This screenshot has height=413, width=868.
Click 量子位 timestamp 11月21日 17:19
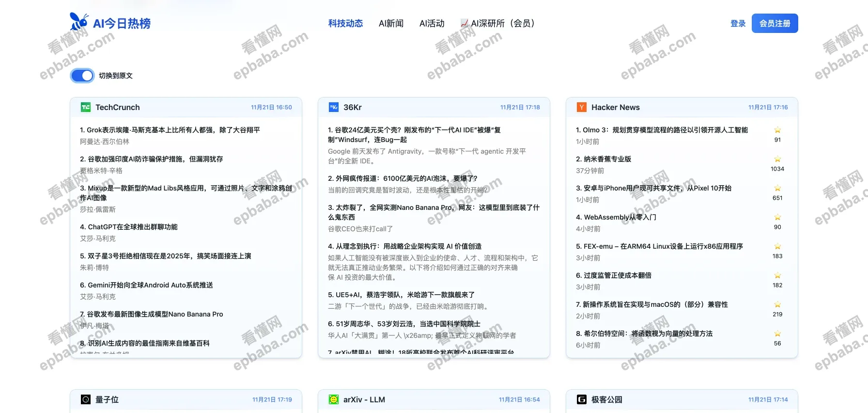[x=272, y=399]
